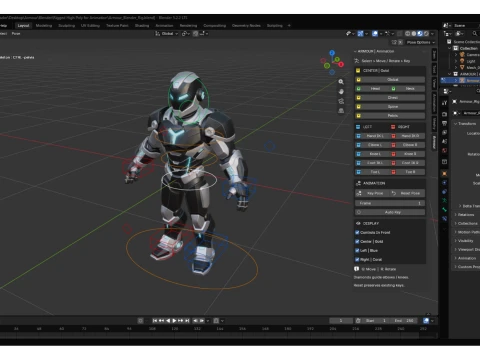The image size is (480, 360).
Task: Open the Tool sidebar tab
Action: (434, 69)
